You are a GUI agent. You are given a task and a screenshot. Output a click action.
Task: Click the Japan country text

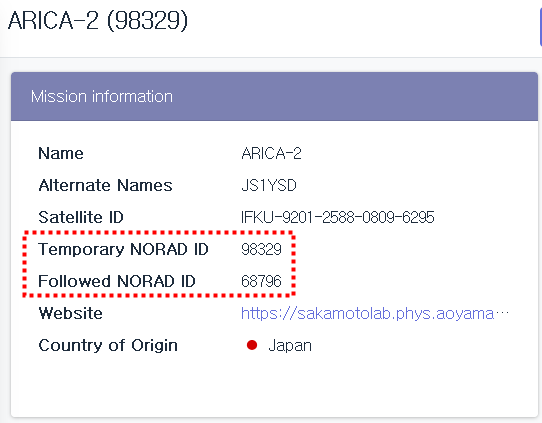pos(290,345)
